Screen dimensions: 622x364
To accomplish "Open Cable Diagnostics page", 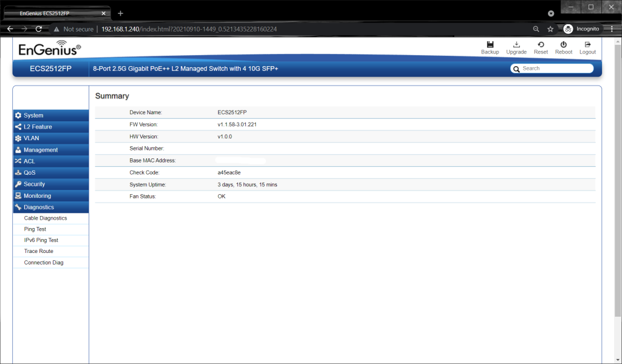I will pos(45,218).
